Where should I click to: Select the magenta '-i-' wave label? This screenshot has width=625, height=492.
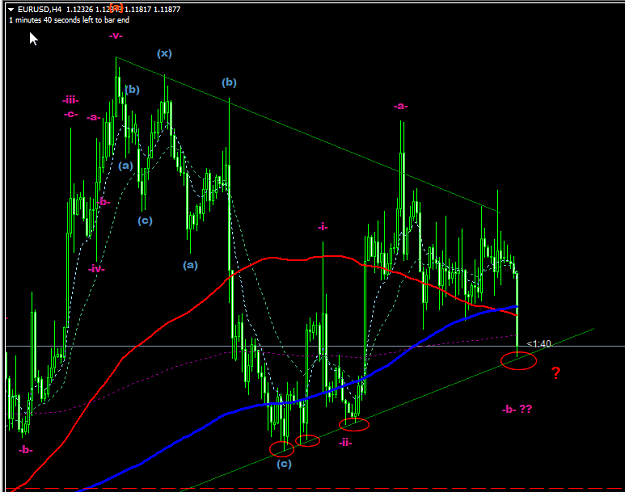pos(322,227)
